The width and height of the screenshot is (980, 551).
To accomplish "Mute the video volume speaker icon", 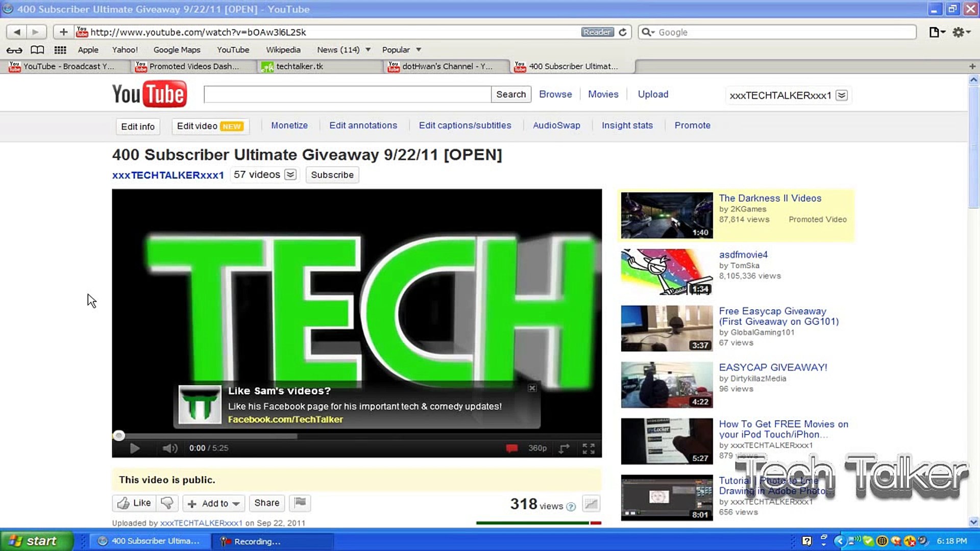I will click(x=169, y=448).
